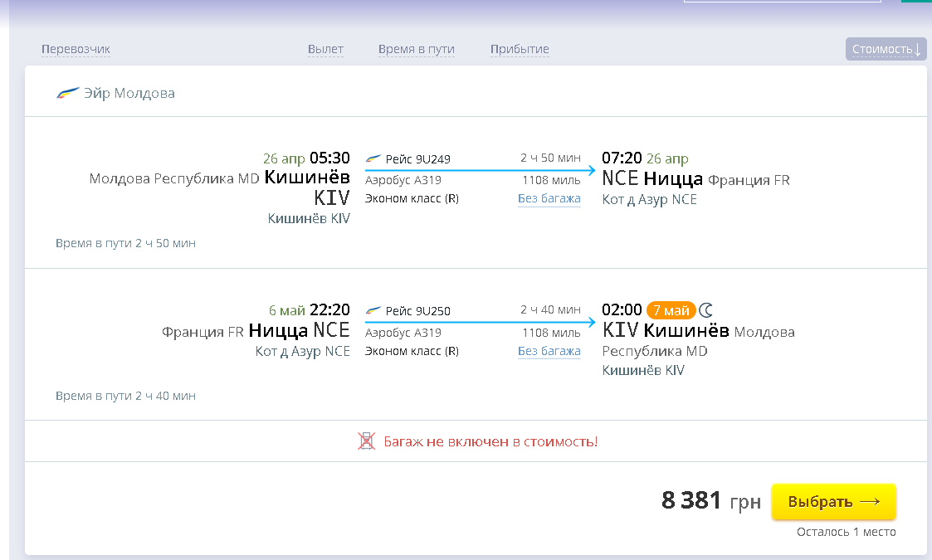Sort by Вылет column header
Screen dimensions: 932x560
point(325,49)
